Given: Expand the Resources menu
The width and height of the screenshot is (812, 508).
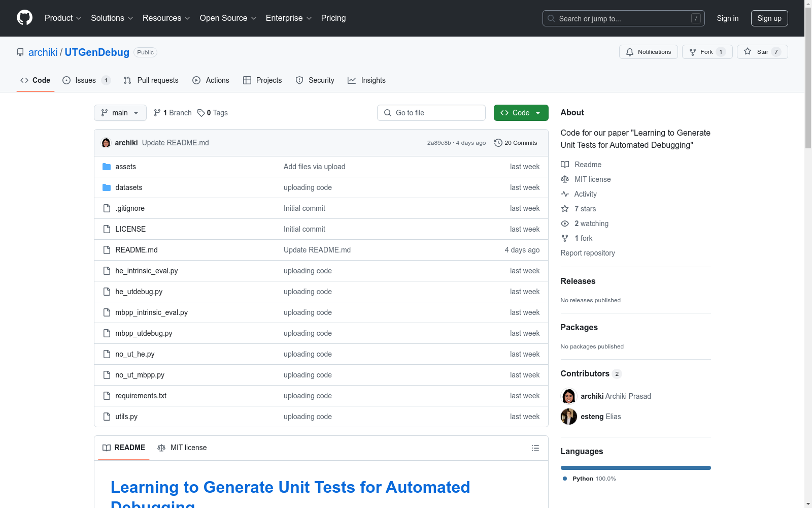Looking at the screenshot, I should tap(166, 18).
